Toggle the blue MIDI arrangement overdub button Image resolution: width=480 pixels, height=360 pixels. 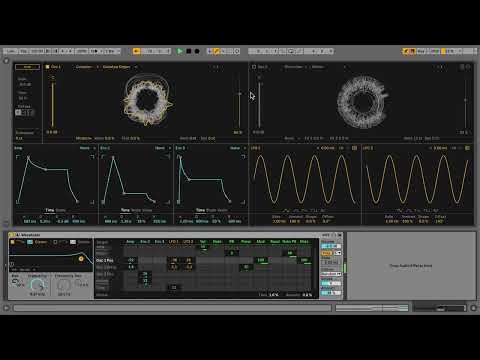tap(210, 51)
